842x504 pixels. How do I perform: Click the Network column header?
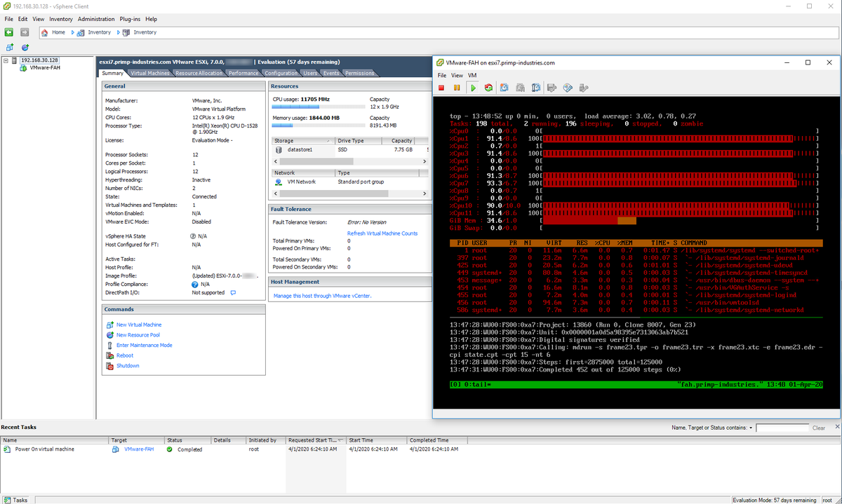coord(303,172)
